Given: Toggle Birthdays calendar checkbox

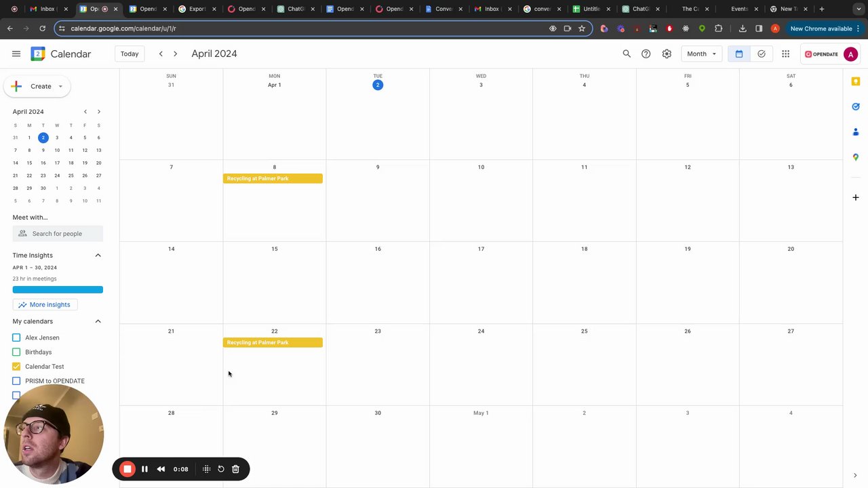Looking at the screenshot, I should pyautogui.click(x=16, y=352).
